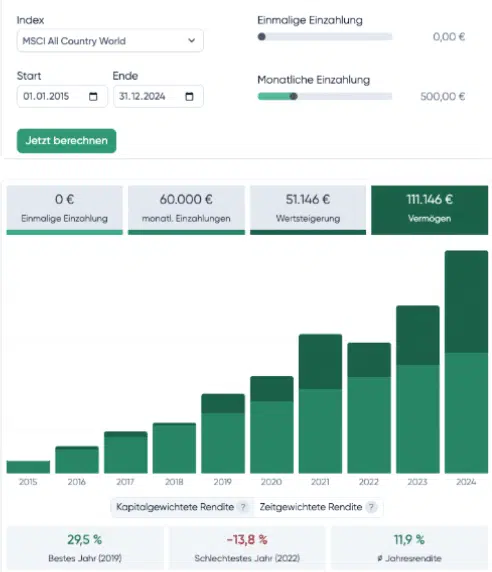Screen dimensions: 492x572
Task: Click the Monatliche Einzahlung slider handle
Action: pyautogui.click(x=294, y=96)
